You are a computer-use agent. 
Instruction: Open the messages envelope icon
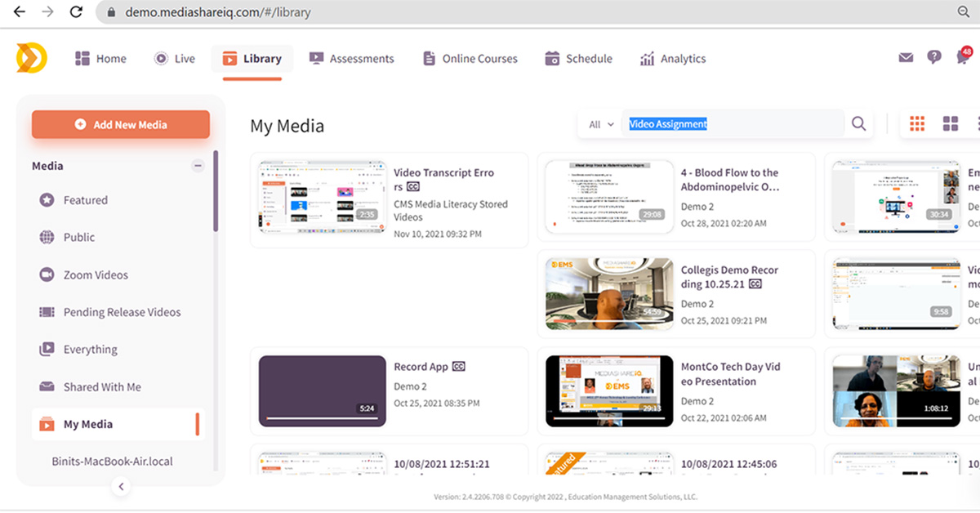click(x=906, y=58)
